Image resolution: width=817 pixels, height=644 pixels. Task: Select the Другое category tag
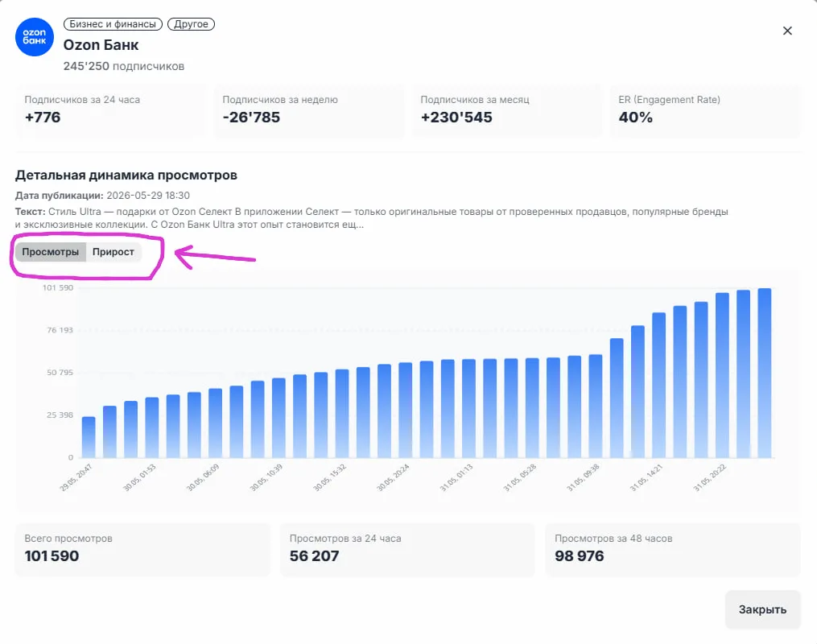click(x=191, y=24)
